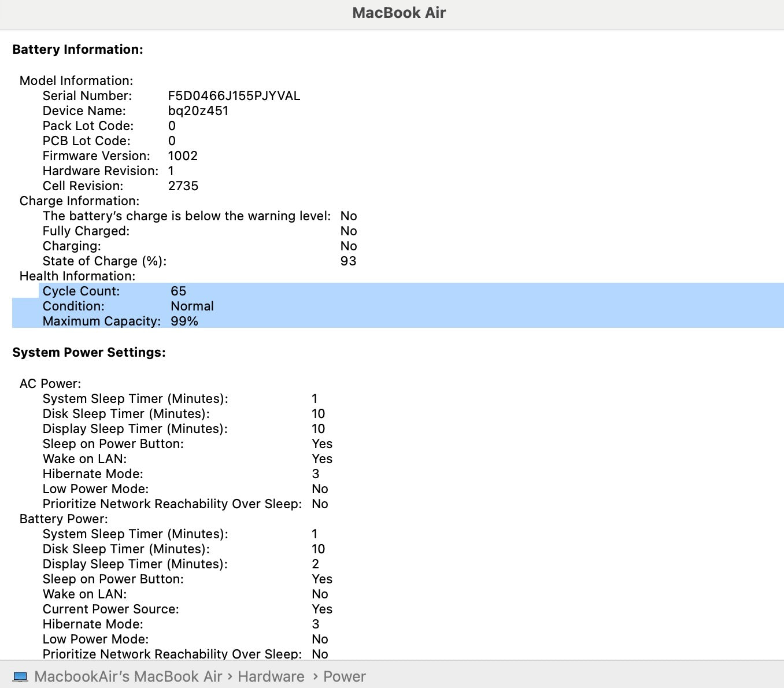Click AC Power Display Sleep Timer value 10
This screenshot has height=688, width=784.
pos(319,429)
